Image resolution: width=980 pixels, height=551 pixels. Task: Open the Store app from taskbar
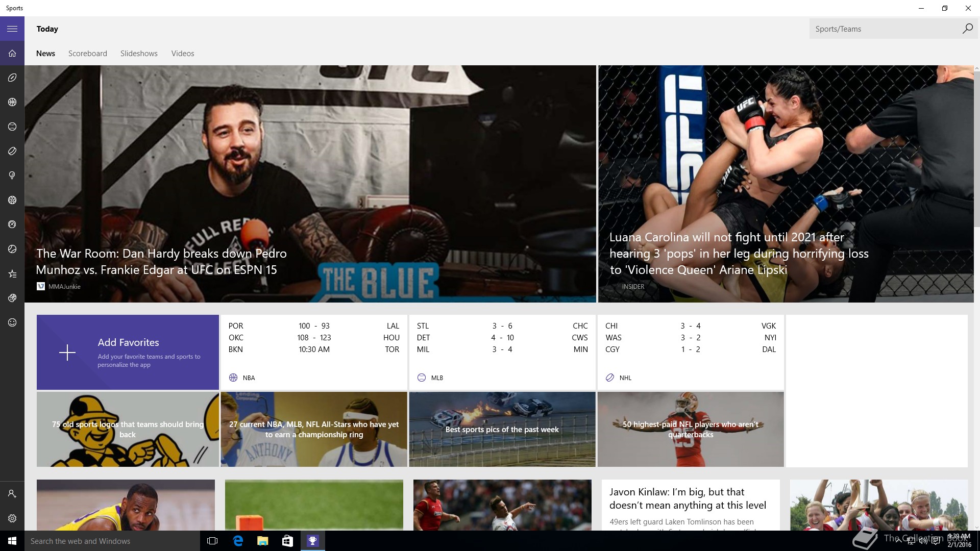point(288,541)
